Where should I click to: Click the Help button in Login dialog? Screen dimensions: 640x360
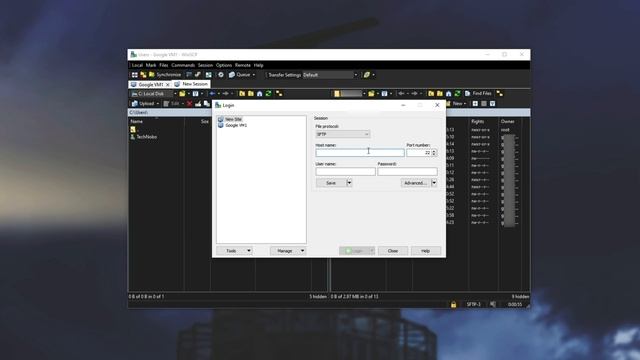(x=425, y=251)
